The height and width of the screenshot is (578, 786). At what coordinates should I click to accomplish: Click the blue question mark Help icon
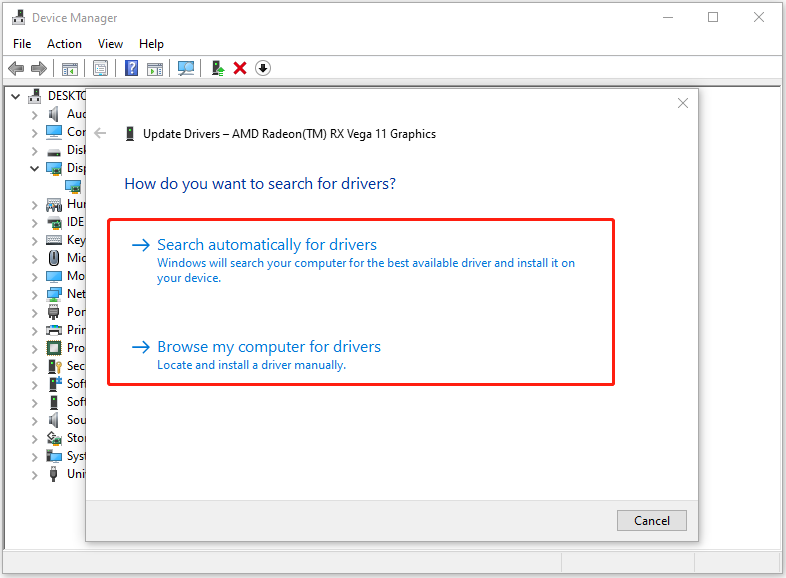coord(131,68)
